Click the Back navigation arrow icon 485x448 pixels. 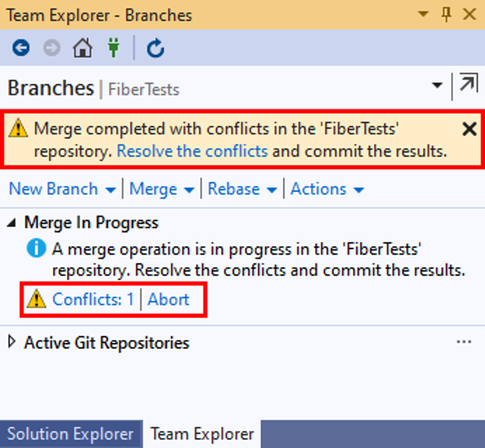pyautogui.click(x=20, y=48)
